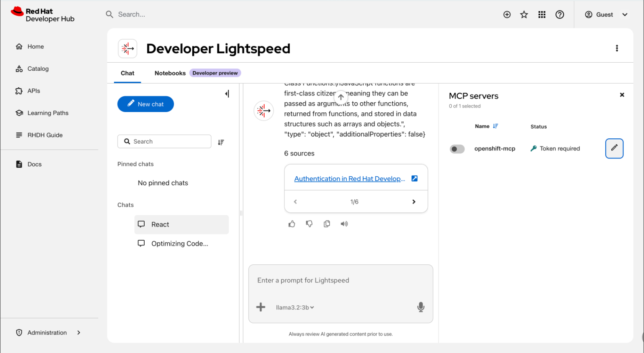Image resolution: width=644 pixels, height=353 pixels.
Task: Open the create plus icon in header
Action: click(507, 15)
